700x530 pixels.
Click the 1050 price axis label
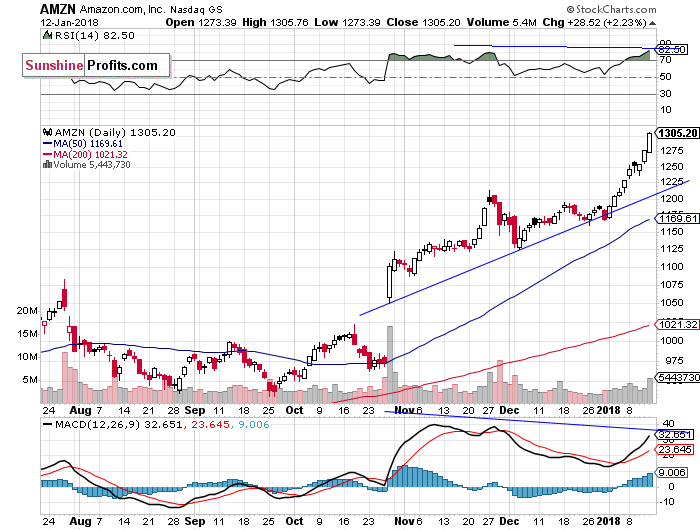(672, 303)
